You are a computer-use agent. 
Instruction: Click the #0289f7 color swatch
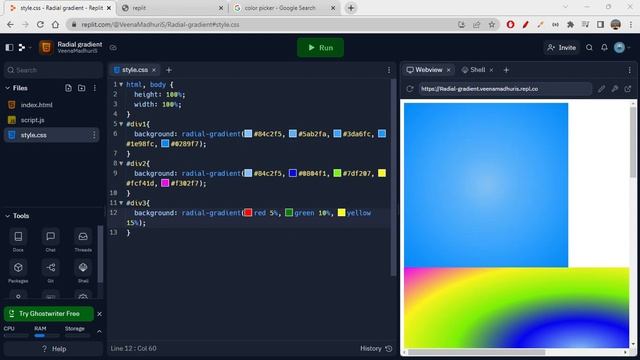click(165, 144)
